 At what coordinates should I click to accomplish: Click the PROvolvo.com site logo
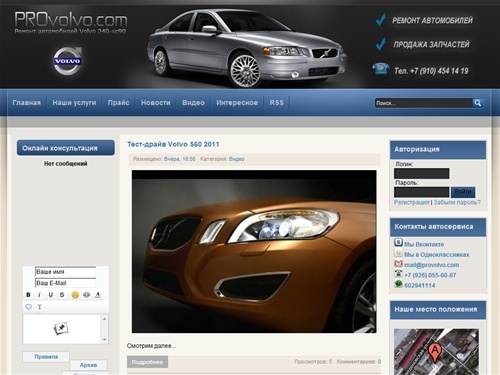pyautogui.click(x=71, y=20)
